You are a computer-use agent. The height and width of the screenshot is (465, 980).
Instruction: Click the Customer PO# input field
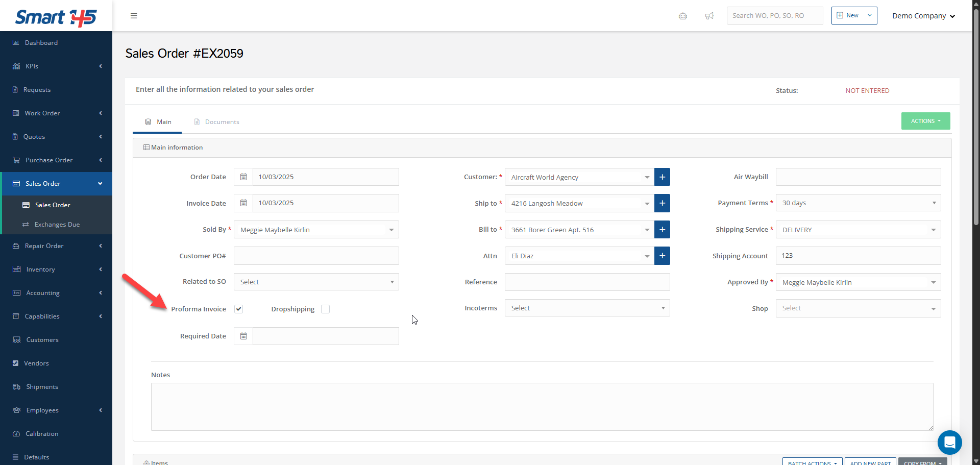(x=316, y=256)
